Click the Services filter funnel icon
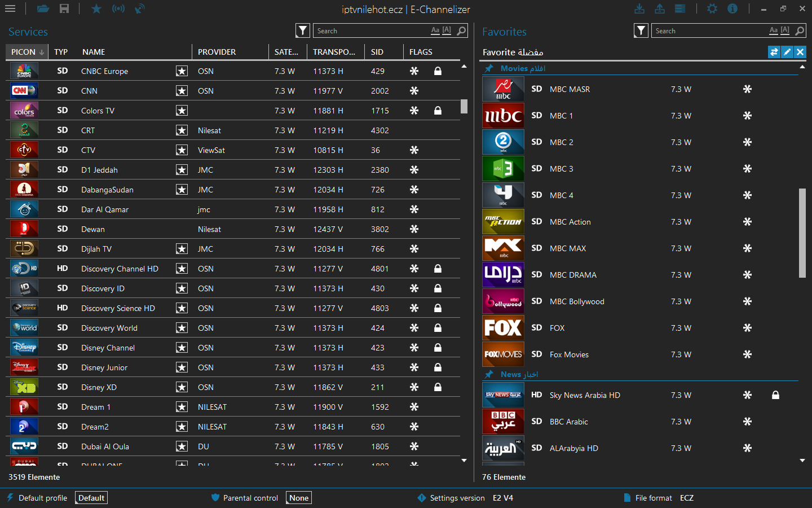This screenshot has height=508, width=812. (303, 30)
